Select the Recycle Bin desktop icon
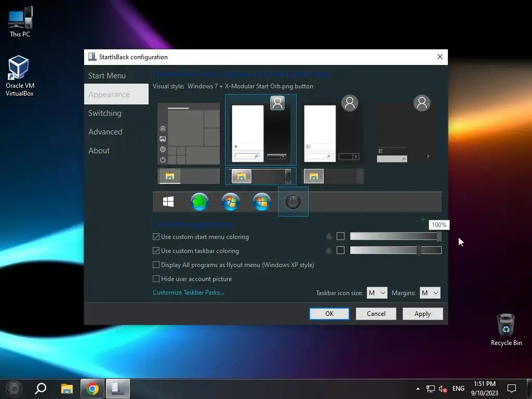The width and height of the screenshot is (532, 399). [x=506, y=329]
